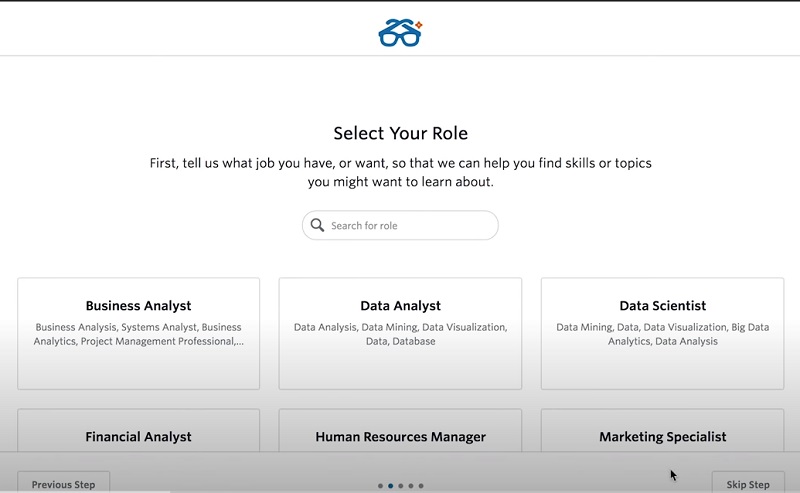Click the magnifying glass search icon

(x=317, y=225)
